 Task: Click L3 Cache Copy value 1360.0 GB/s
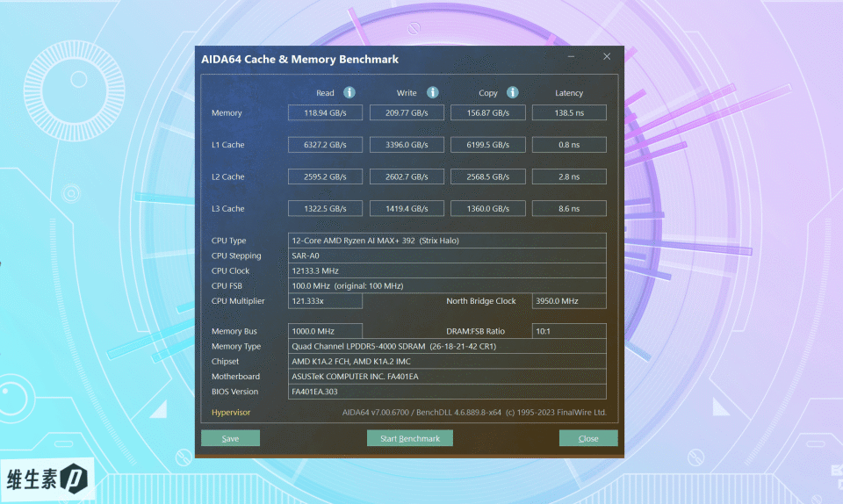(x=488, y=208)
